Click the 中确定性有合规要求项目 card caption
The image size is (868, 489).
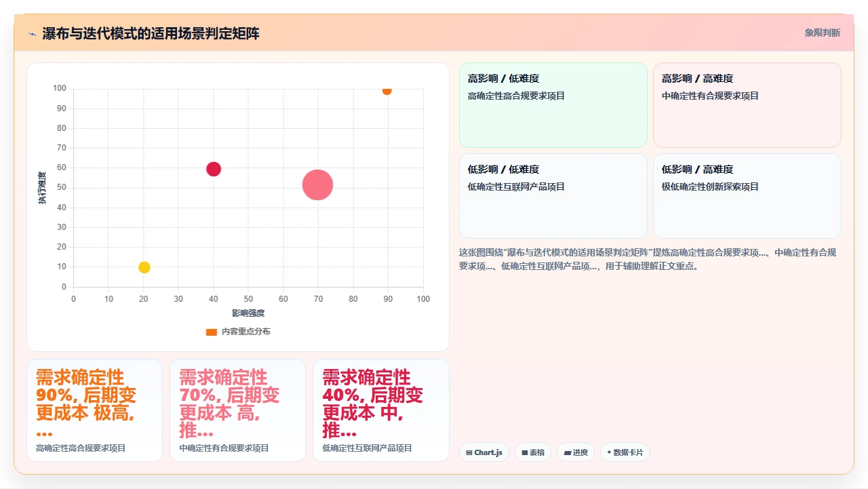point(224,448)
